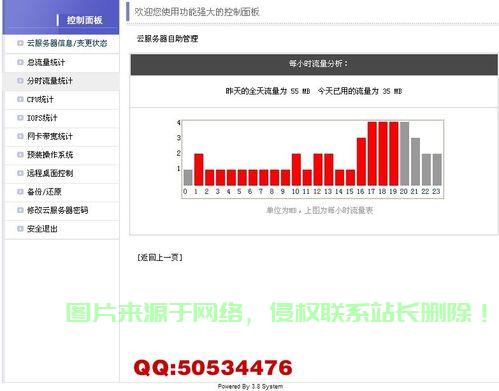Select 分时流量统计 menu item
This screenshot has width=499, height=391.
pos(50,81)
